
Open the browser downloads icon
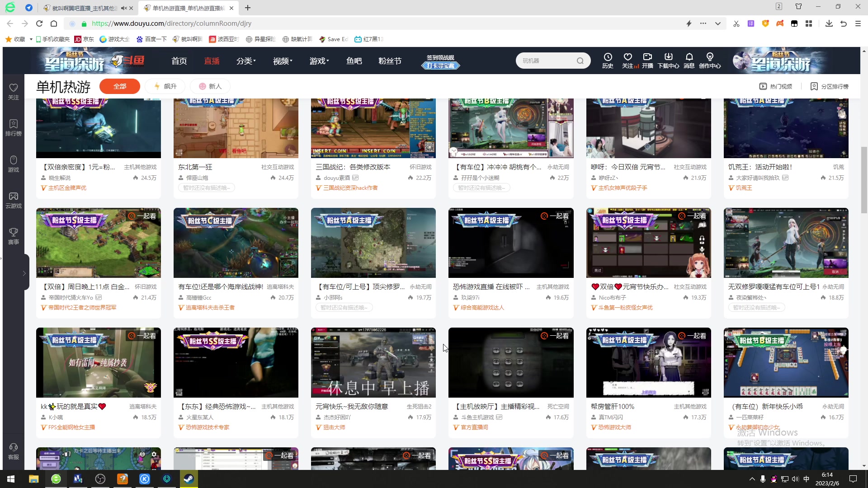(829, 23)
